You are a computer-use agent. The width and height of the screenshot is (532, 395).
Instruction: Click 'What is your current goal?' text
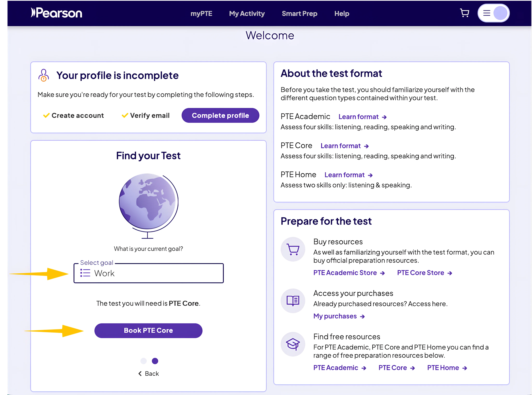click(148, 249)
